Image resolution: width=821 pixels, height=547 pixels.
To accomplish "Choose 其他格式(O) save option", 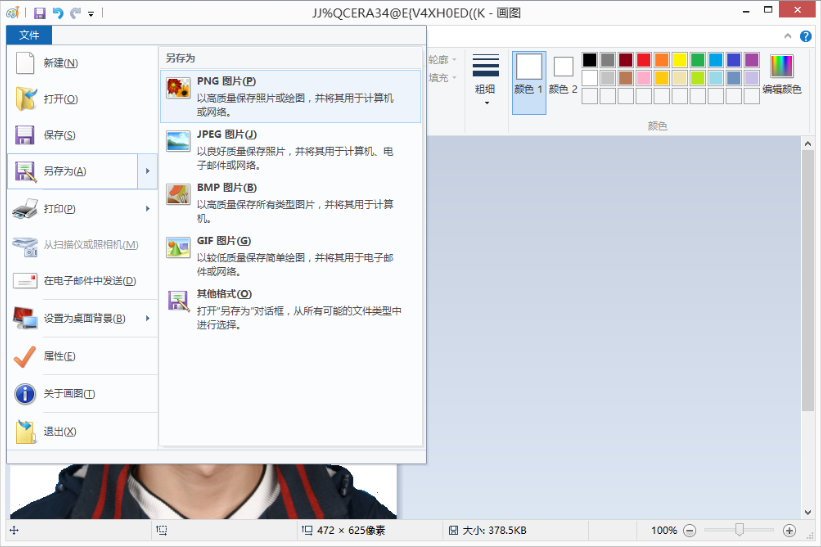I will pyautogui.click(x=291, y=309).
